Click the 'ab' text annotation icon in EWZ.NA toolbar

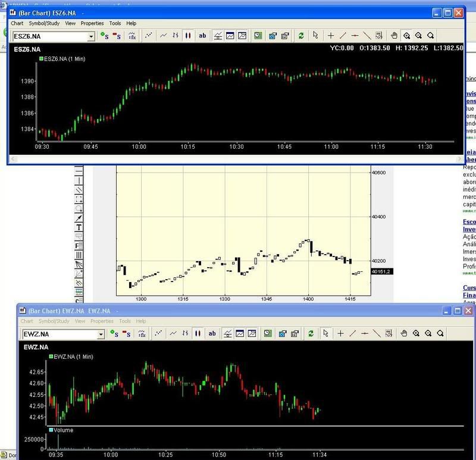coord(212,334)
